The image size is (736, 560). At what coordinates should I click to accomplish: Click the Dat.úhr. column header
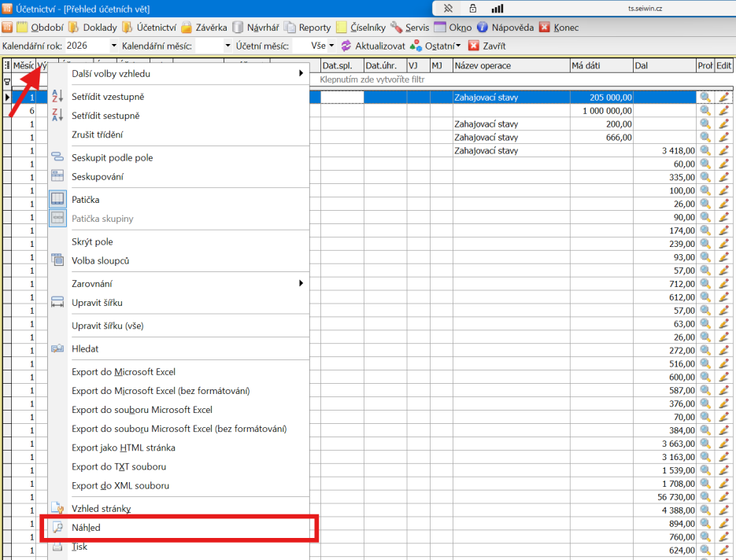pos(386,65)
